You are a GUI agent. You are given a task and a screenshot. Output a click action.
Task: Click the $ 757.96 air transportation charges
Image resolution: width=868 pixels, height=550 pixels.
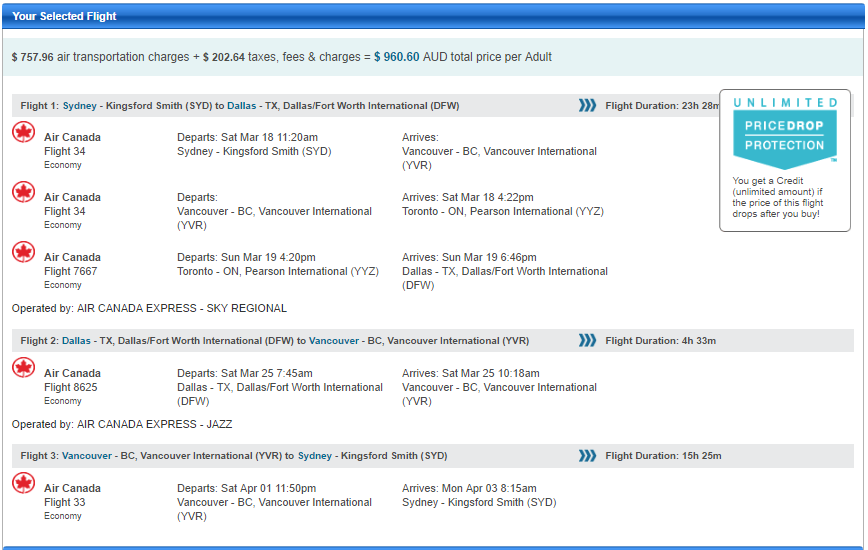(x=33, y=57)
